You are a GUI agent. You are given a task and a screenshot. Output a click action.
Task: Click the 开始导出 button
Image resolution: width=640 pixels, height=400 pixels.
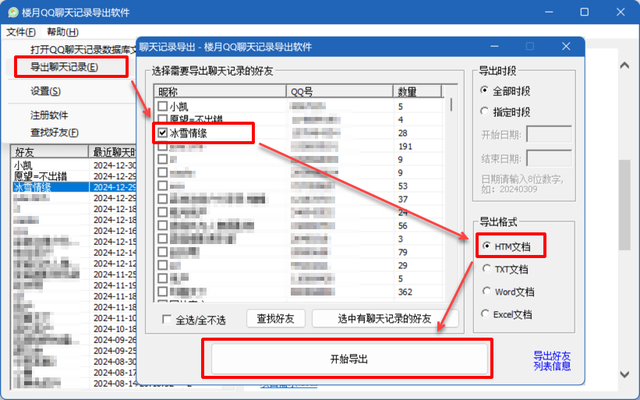point(349,359)
